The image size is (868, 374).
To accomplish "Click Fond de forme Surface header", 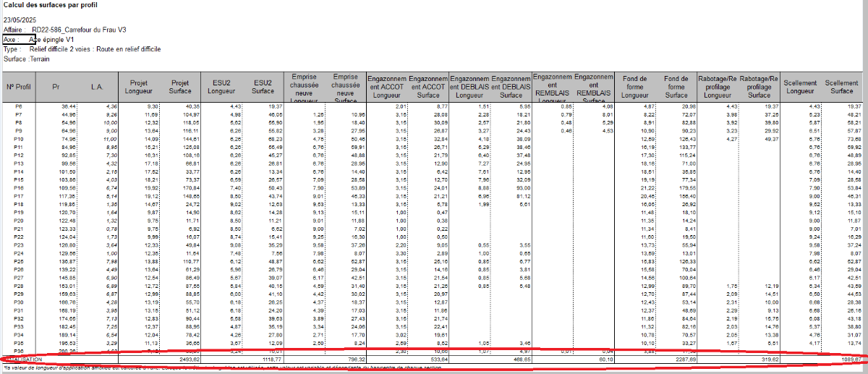I will pos(676,87).
